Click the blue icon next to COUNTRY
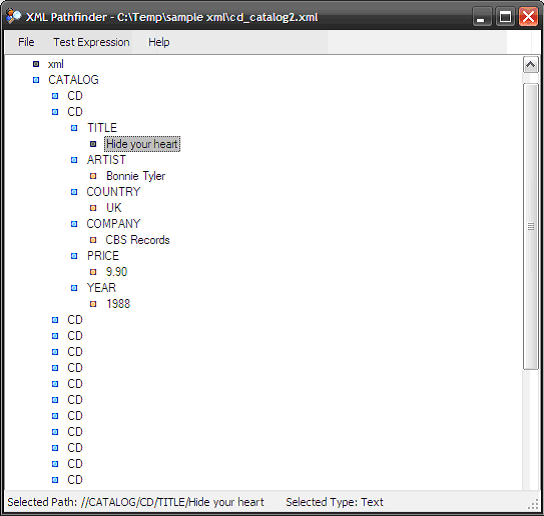544x516 pixels. tap(74, 192)
